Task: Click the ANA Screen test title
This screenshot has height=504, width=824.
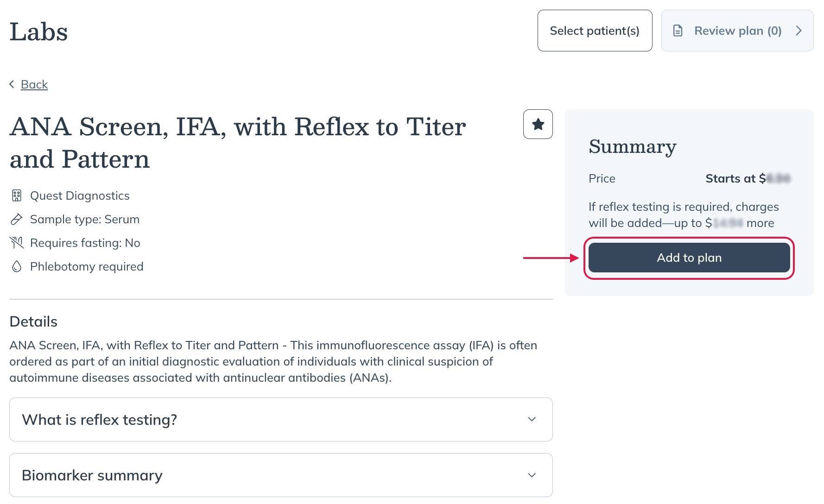Action: [x=237, y=142]
